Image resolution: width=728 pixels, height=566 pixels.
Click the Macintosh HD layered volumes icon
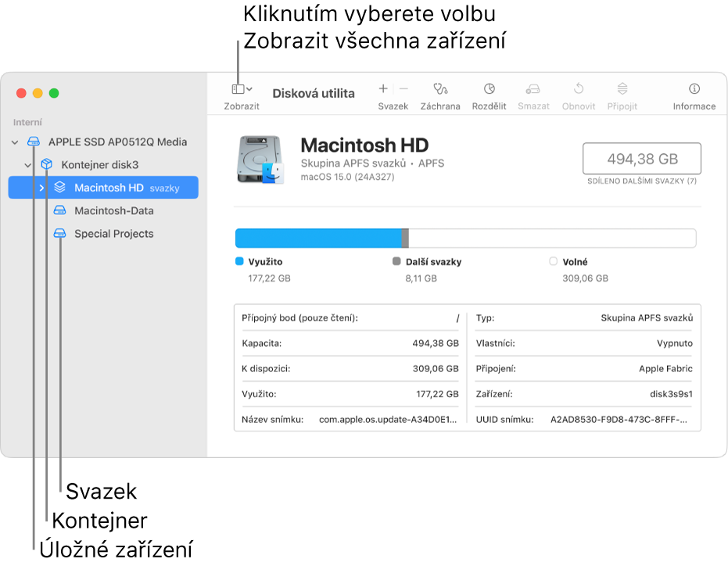(60, 187)
